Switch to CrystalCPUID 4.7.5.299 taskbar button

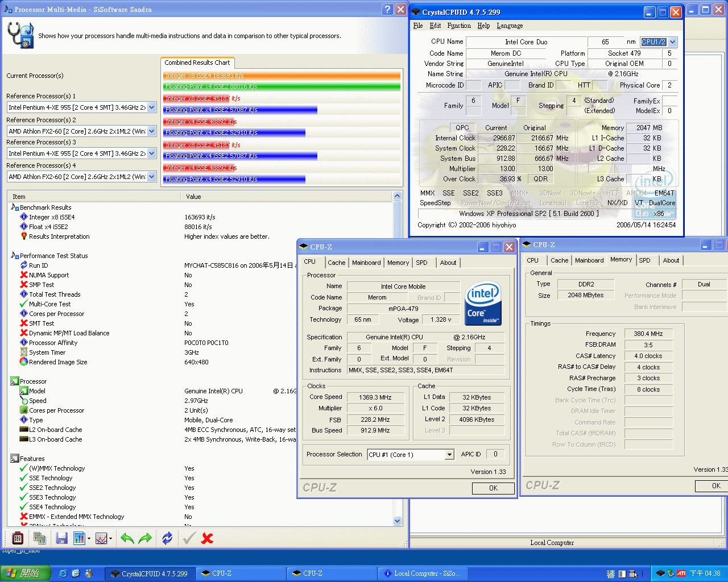pyautogui.click(x=149, y=573)
